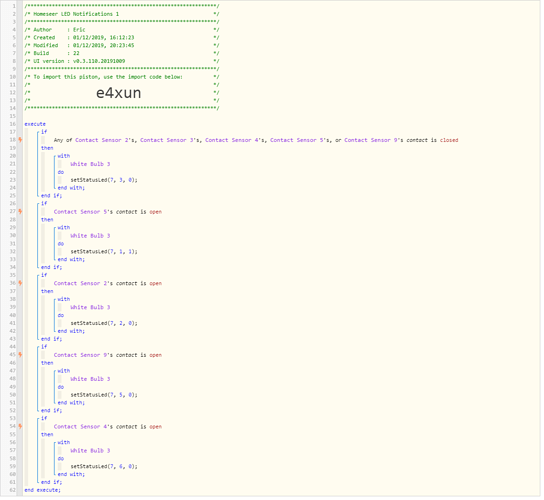Click the end execute statement
544x500 pixels.
[42, 491]
